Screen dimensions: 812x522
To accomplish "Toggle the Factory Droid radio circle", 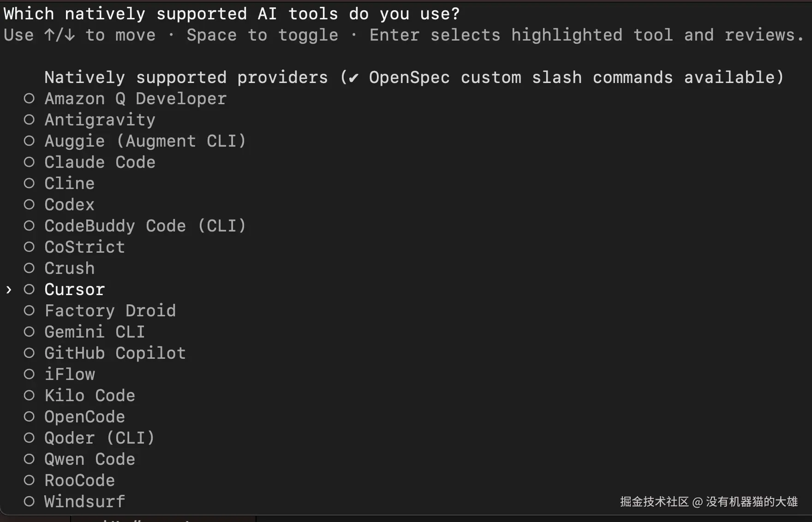I will point(29,311).
